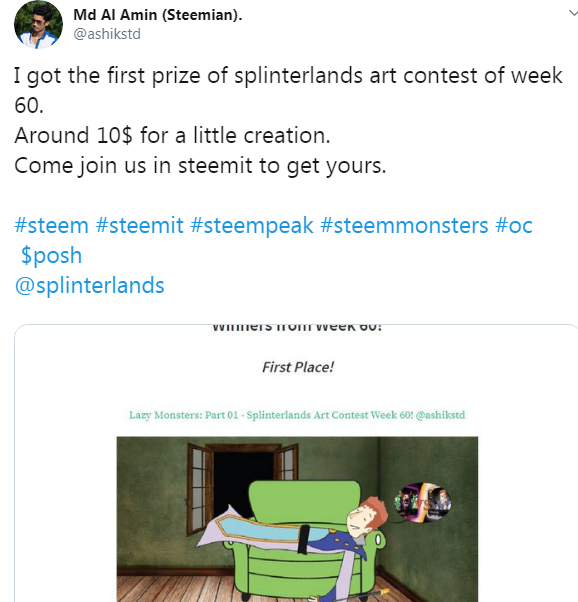Open the #oc hashtag
This screenshot has width=578, height=602.
tap(514, 225)
